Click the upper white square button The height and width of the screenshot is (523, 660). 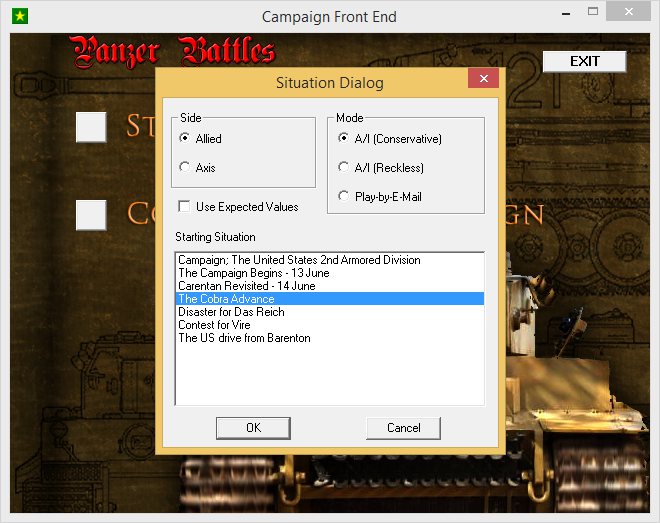(x=91, y=127)
